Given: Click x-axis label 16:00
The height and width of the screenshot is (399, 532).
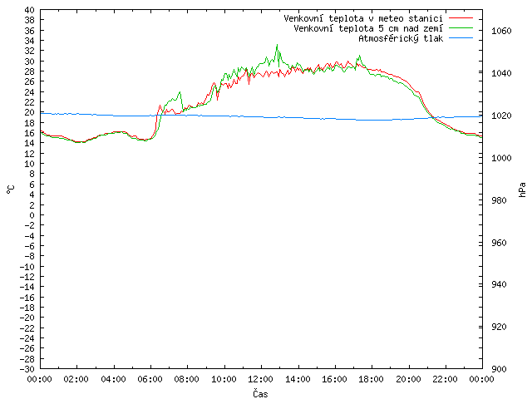Looking at the screenshot, I should [x=334, y=379].
